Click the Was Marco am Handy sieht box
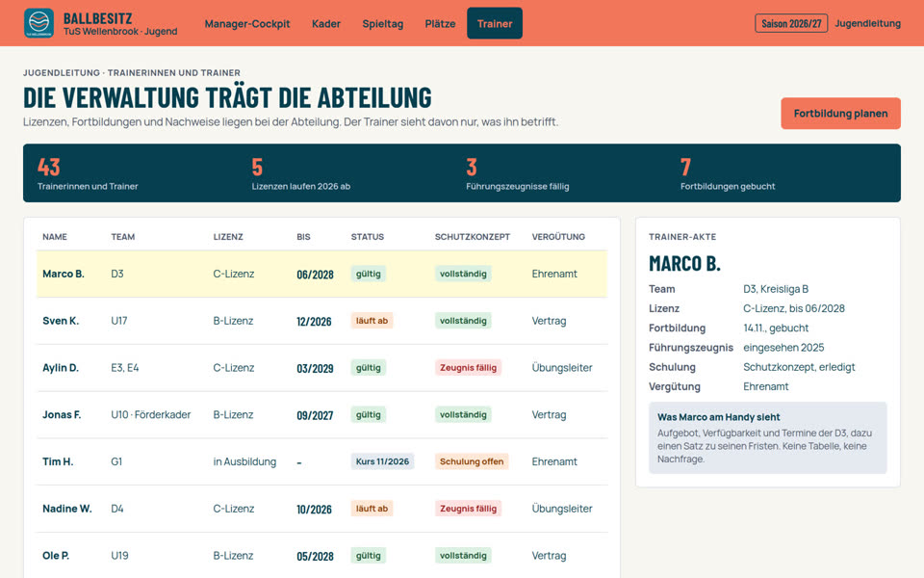Screen dimensions: 924x578 coord(768,437)
